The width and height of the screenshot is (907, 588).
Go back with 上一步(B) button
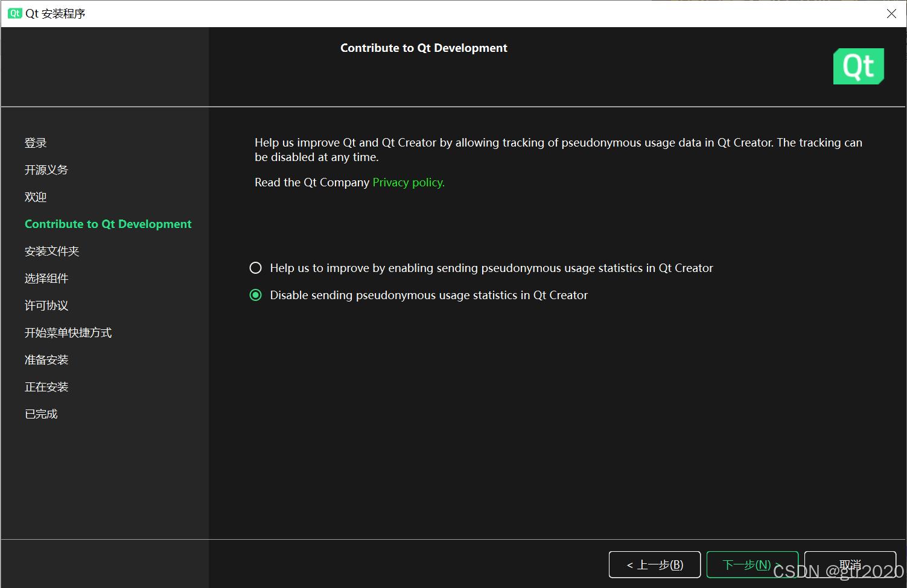[654, 564]
